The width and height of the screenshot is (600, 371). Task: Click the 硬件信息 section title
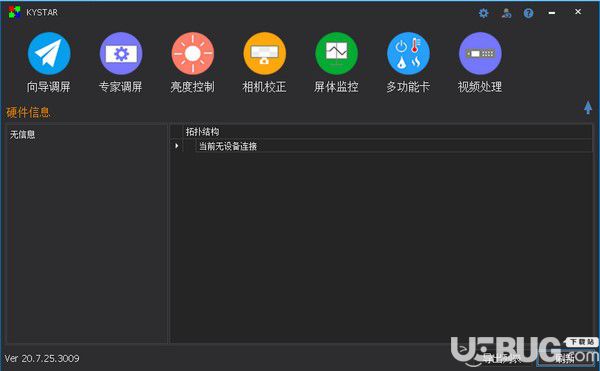pyautogui.click(x=28, y=112)
